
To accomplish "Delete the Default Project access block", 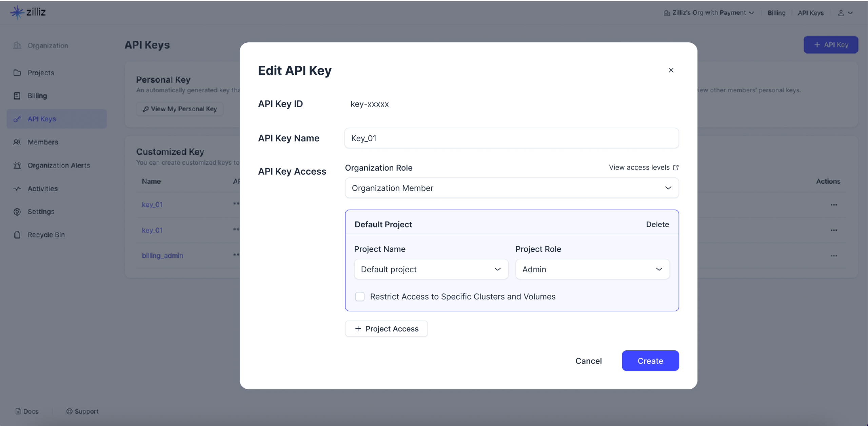I will tap(657, 225).
